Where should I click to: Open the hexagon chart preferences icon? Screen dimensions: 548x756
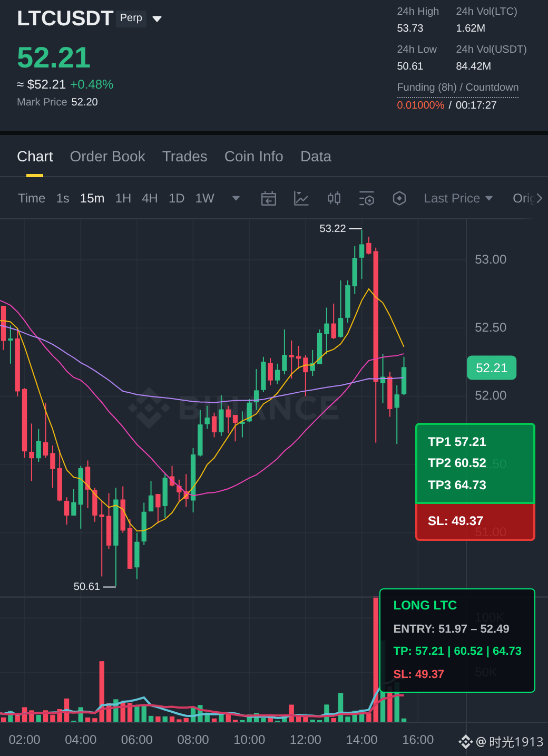click(399, 198)
